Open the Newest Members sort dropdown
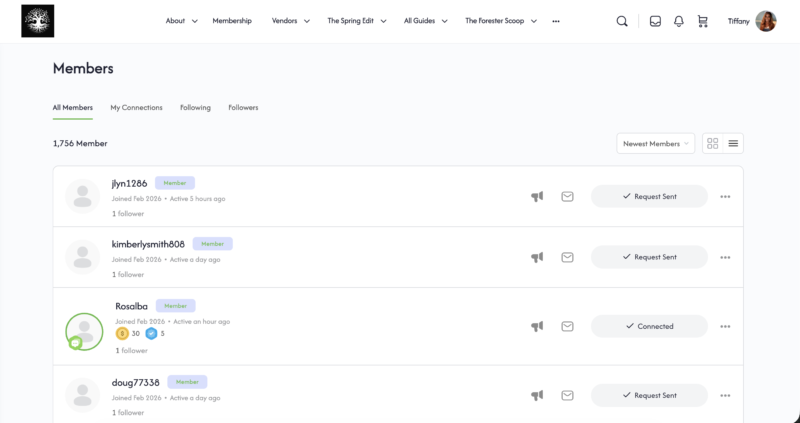This screenshot has height=423, width=800. click(x=655, y=143)
